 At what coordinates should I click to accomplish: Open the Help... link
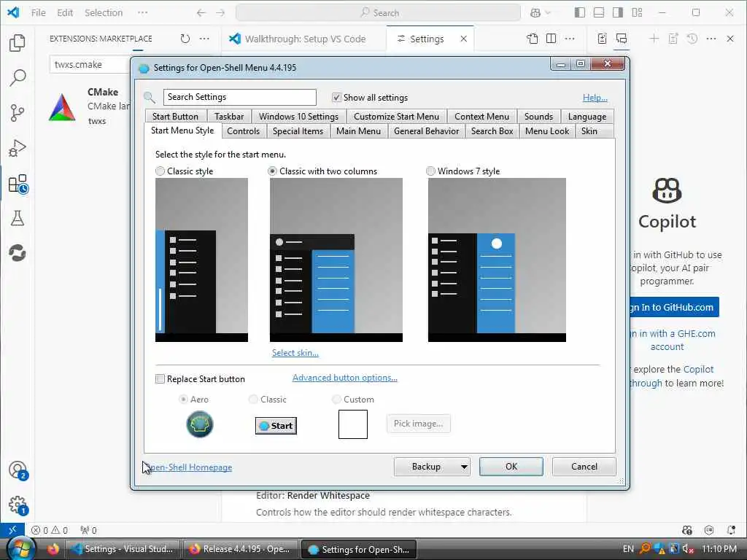595,98
